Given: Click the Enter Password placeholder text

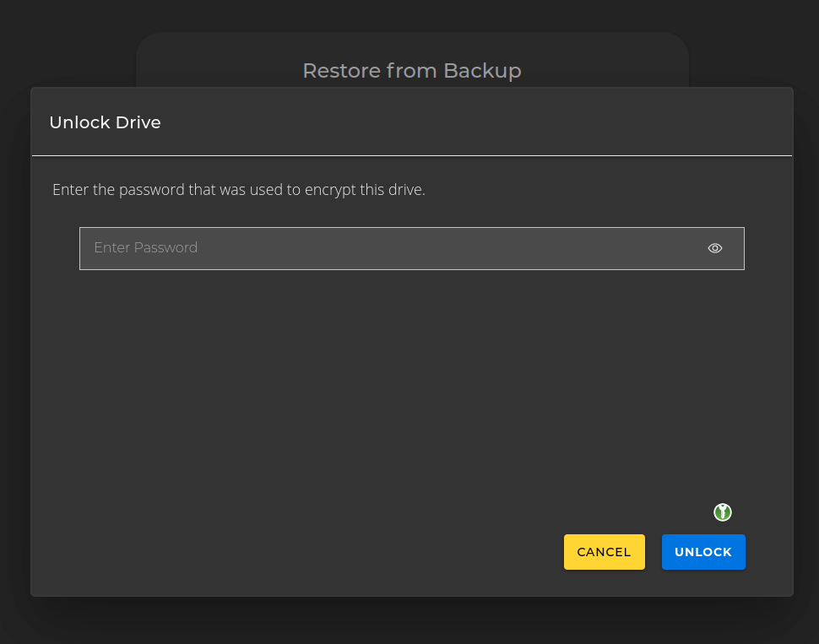Looking at the screenshot, I should tap(145, 248).
